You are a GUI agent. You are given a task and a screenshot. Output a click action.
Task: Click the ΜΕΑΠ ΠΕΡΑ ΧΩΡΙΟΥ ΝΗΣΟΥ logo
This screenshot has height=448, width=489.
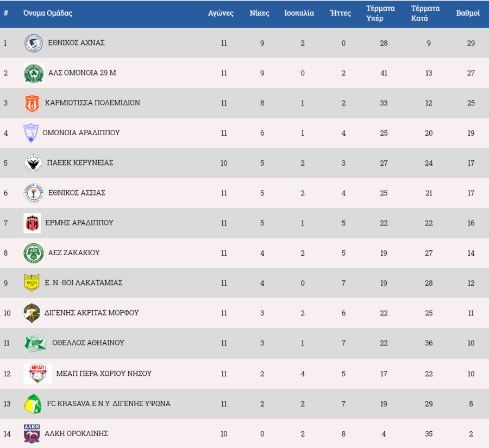coord(37,374)
